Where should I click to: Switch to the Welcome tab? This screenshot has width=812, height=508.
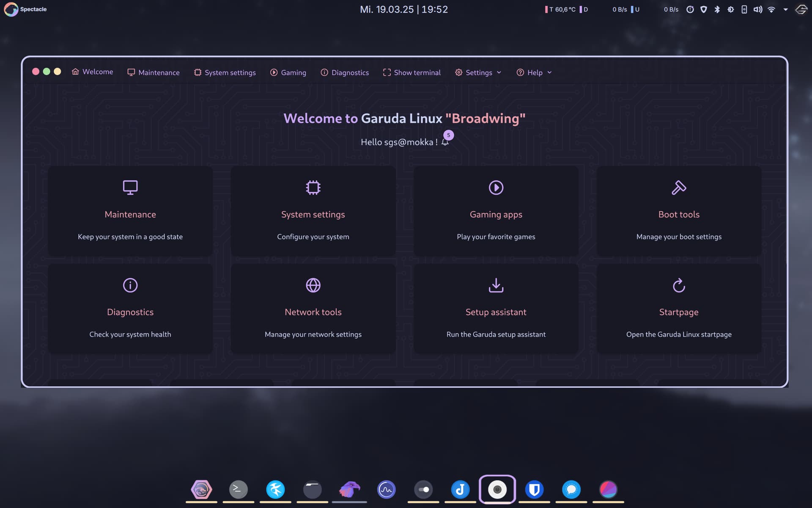pos(92,72)
